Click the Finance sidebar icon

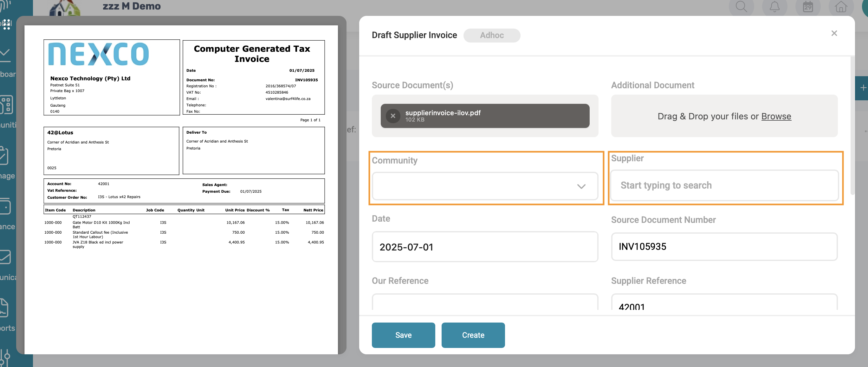click(5, 206)
